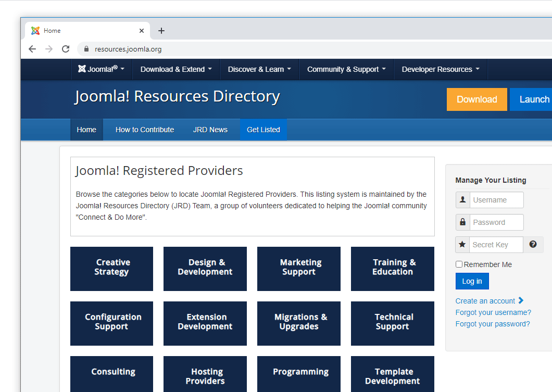
Task: Open the Training & Education category
Action: pos(393,269)
